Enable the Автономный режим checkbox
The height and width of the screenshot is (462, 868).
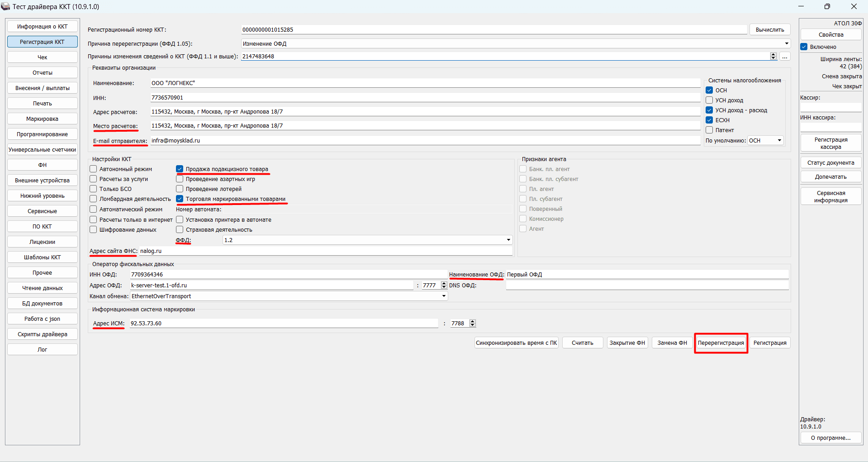click(x=94, y=169)
